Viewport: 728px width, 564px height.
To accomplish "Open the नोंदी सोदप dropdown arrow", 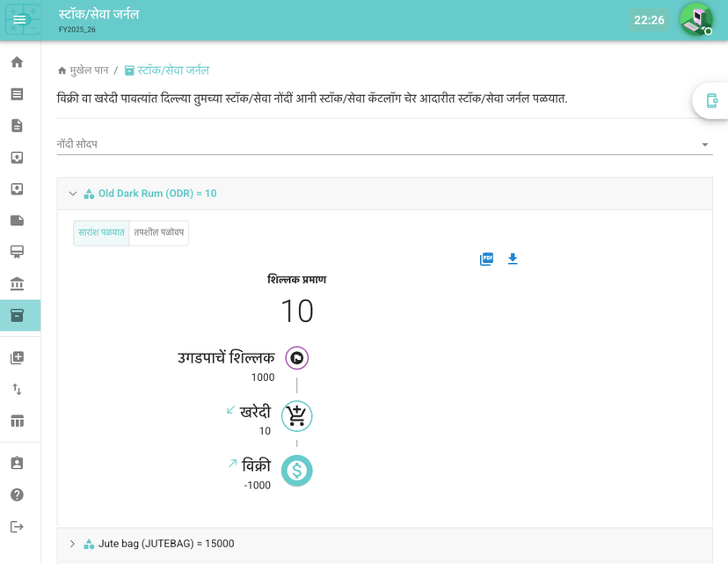I will click(704, 145).
